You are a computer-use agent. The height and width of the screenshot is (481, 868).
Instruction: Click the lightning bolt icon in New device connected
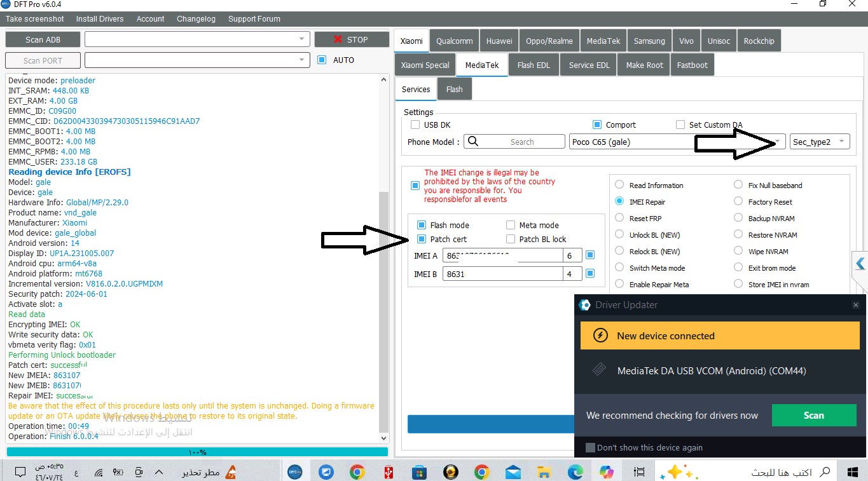click(x=600, y=335)
